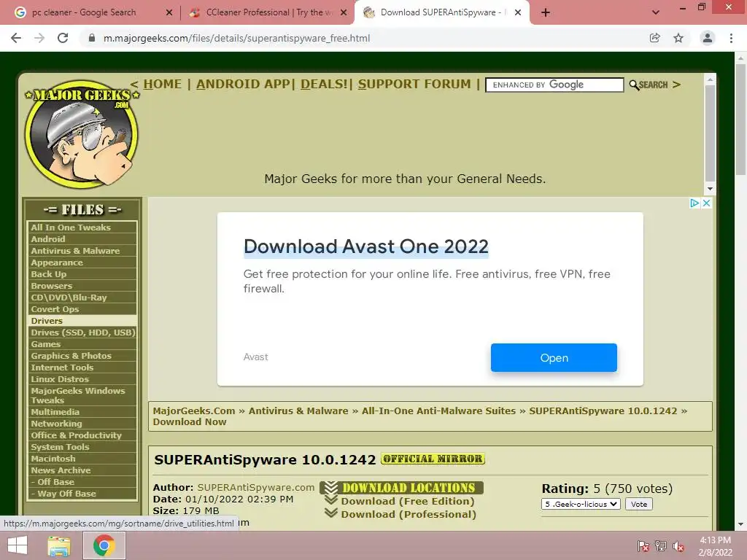The width and height of the screenshot is (747, 560).
Task: Open the ANDROID APP navigation link
Action: click(243, 85)
